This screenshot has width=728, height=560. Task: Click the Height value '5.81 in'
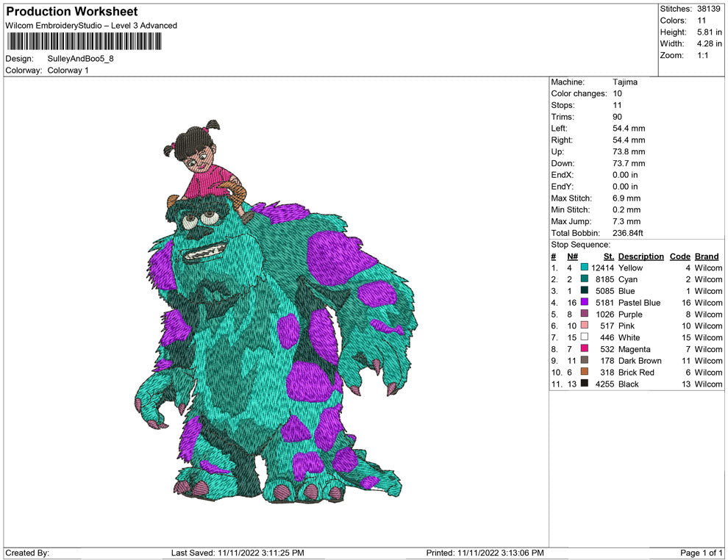click(709, 32)
